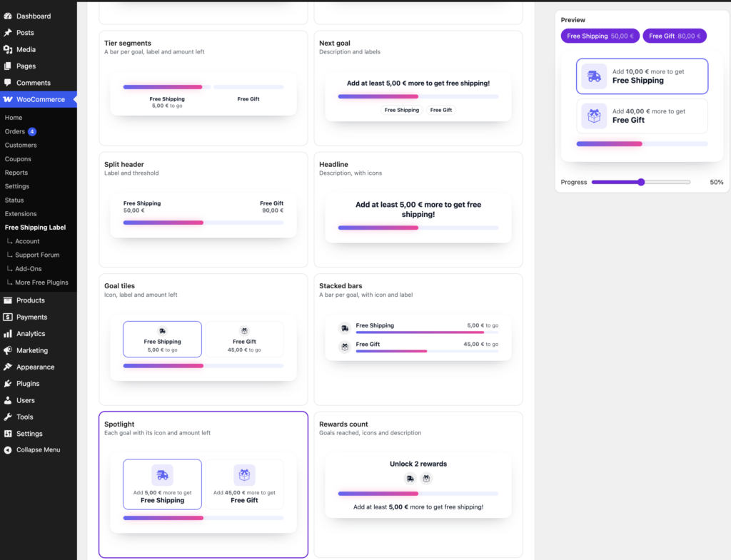Click the truck icon in Preview panel
Image resolution: width=731 pixels, height=560 pixels.
pyautogui.click(x=594, y=76)
